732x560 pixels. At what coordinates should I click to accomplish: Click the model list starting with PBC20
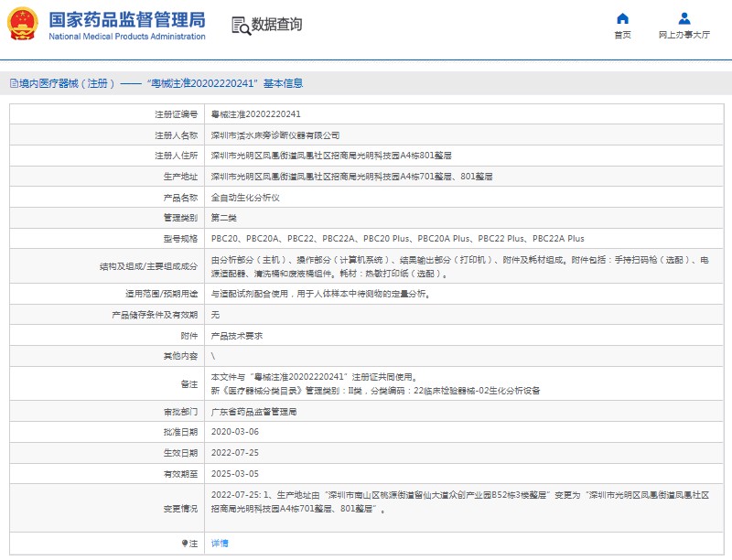coord(397,238)
